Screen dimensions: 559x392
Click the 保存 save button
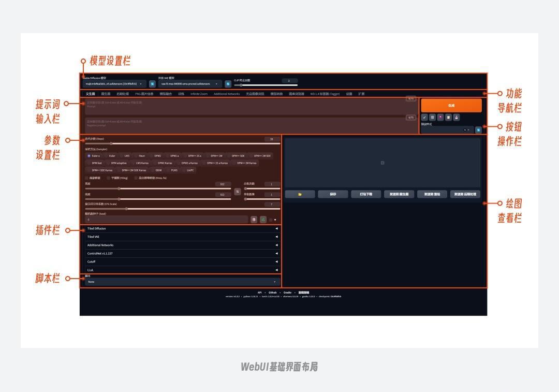pos(333,194)
